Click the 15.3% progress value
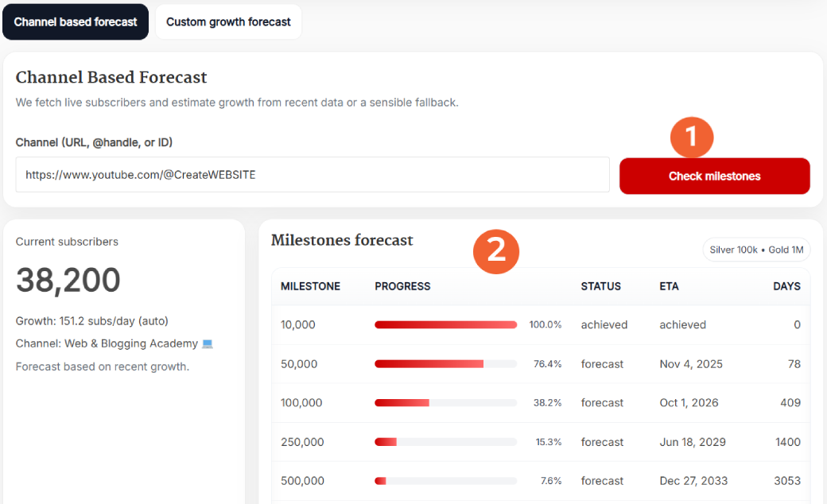Screen dimensions: 827x504 coord(549,442)
